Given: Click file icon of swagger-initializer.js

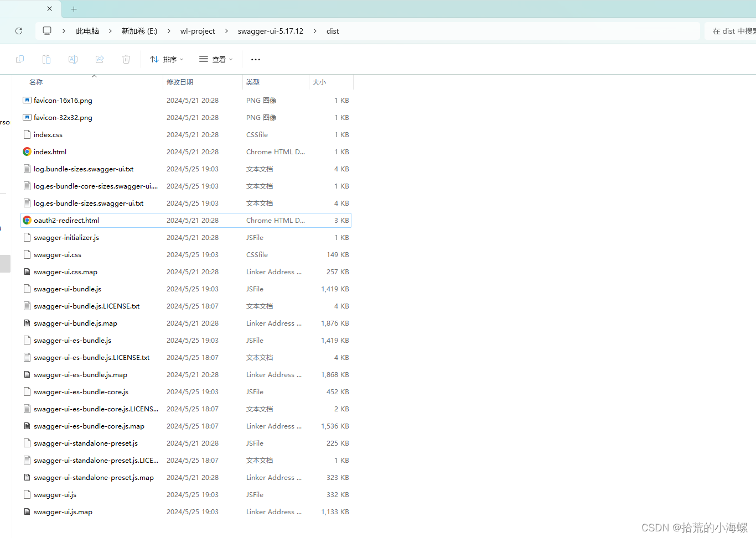Looking at the screenshot, I should coord(27,237).
